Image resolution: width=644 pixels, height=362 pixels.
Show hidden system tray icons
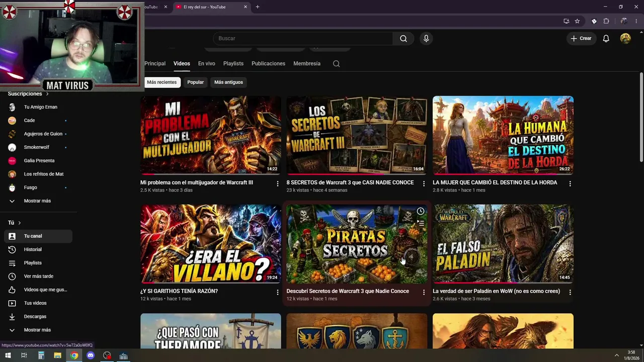pos(617,355)
